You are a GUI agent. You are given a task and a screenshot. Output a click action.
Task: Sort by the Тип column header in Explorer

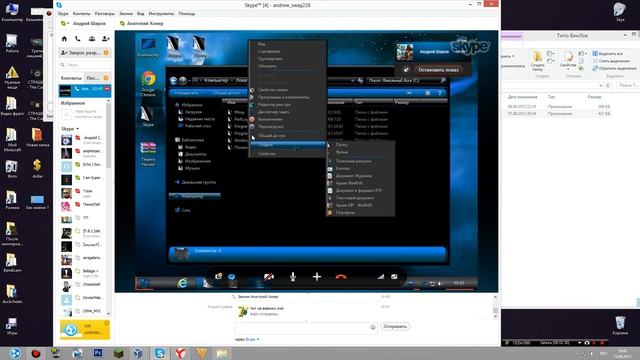pos(551,97)
